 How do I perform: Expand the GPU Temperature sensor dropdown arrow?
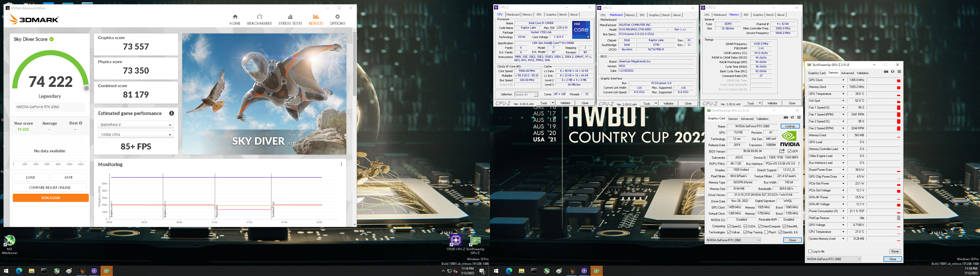coord(843,94)
